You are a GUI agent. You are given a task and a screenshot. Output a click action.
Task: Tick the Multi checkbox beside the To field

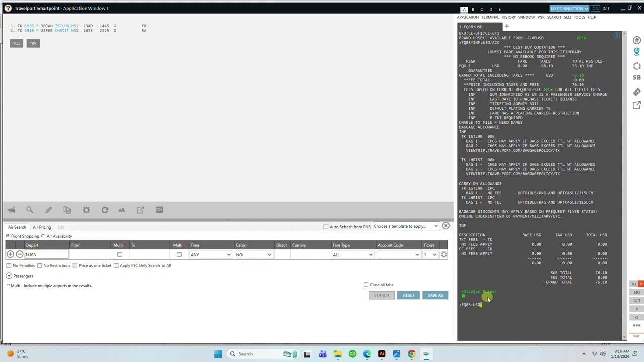point(179,255)
